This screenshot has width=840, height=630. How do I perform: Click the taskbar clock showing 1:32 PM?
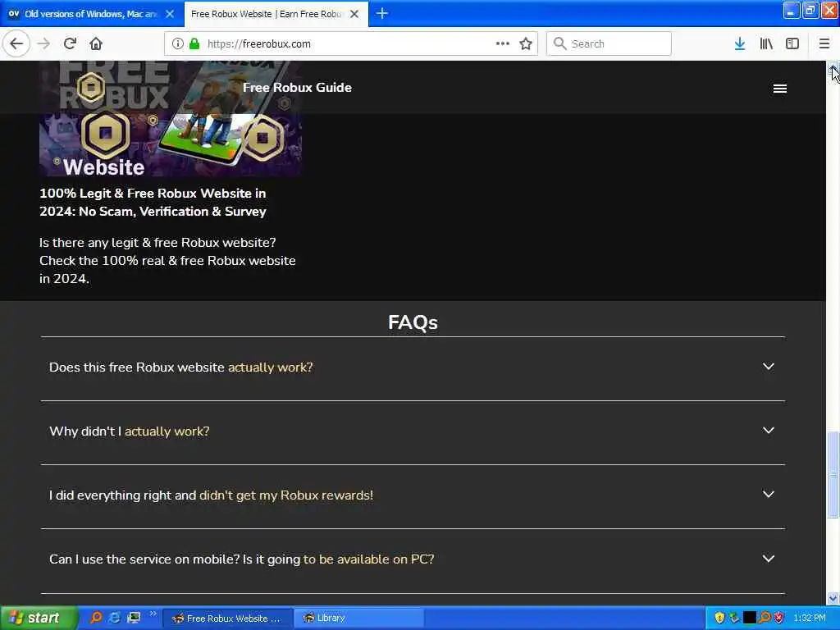pos(809,618)
